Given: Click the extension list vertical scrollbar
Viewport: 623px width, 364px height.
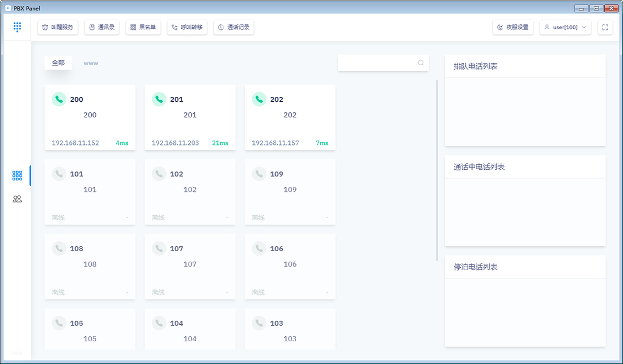Looking at the screenshot, I should click(x=437, y=170).
